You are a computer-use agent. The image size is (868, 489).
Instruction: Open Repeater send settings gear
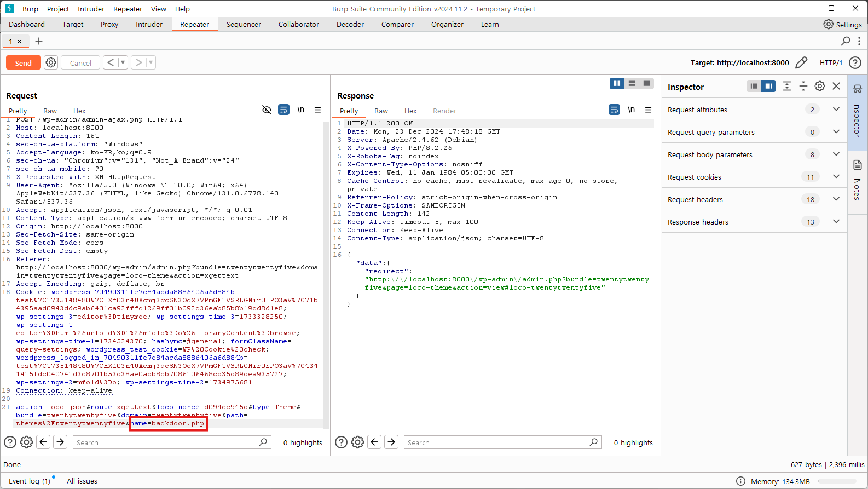[51, 62]
